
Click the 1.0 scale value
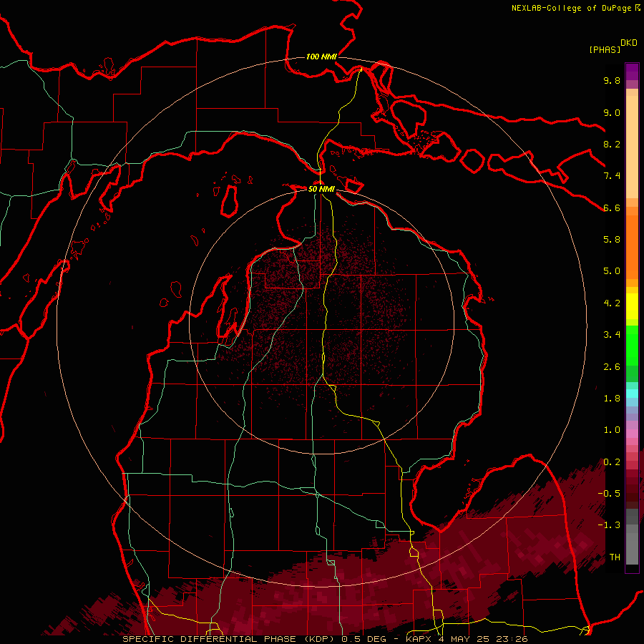pos(612,430)
